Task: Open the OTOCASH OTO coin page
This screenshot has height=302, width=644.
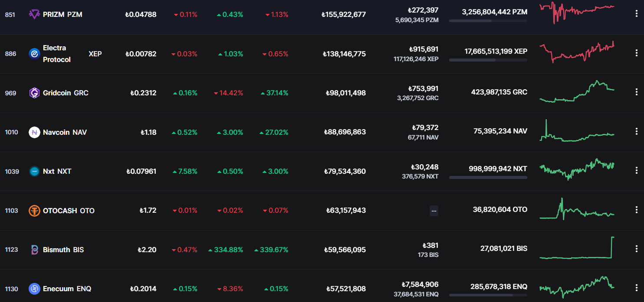Action: click(69, 211)
